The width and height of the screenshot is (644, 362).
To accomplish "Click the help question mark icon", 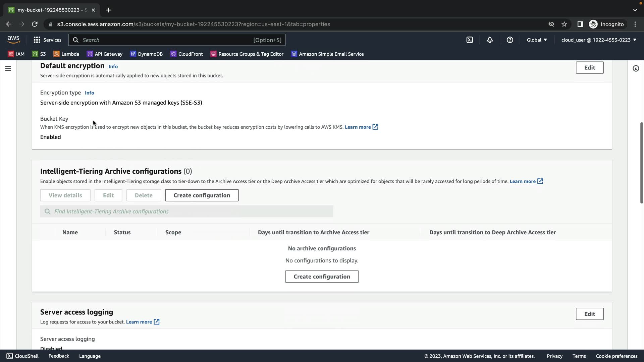I will coord(510,40).
